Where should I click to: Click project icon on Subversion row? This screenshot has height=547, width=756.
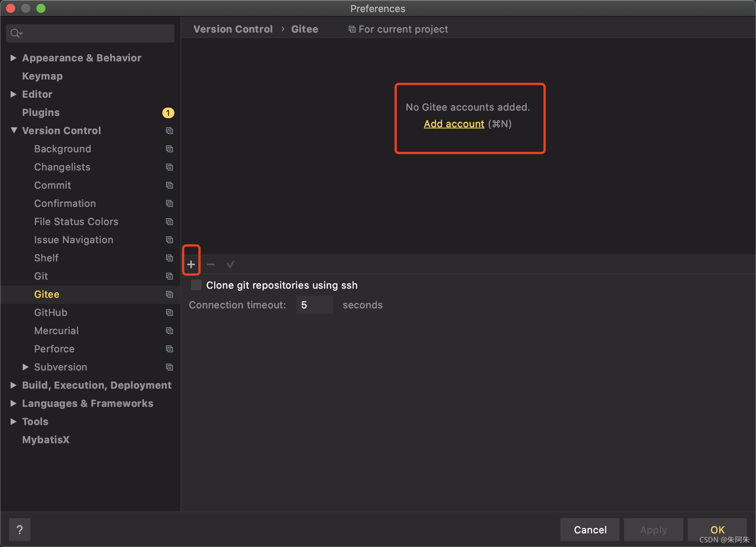[x=169, y=367]
